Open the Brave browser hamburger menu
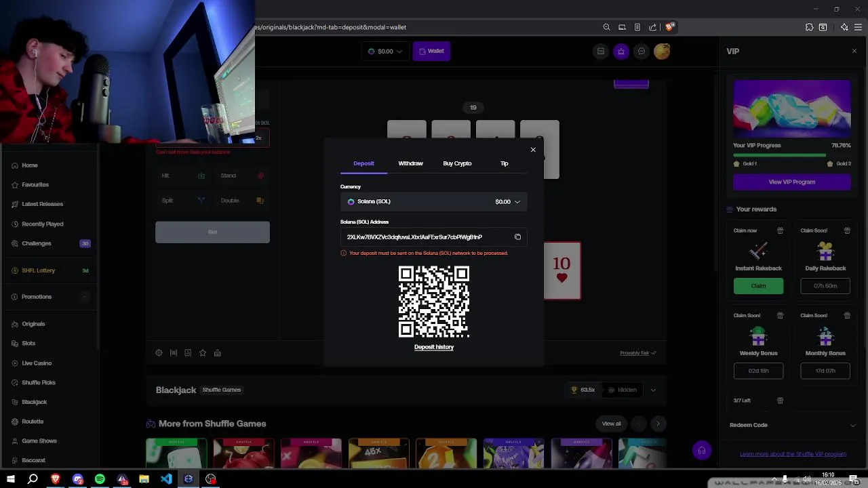This screenshot has height=488, width=868. (x=859, y=27)
